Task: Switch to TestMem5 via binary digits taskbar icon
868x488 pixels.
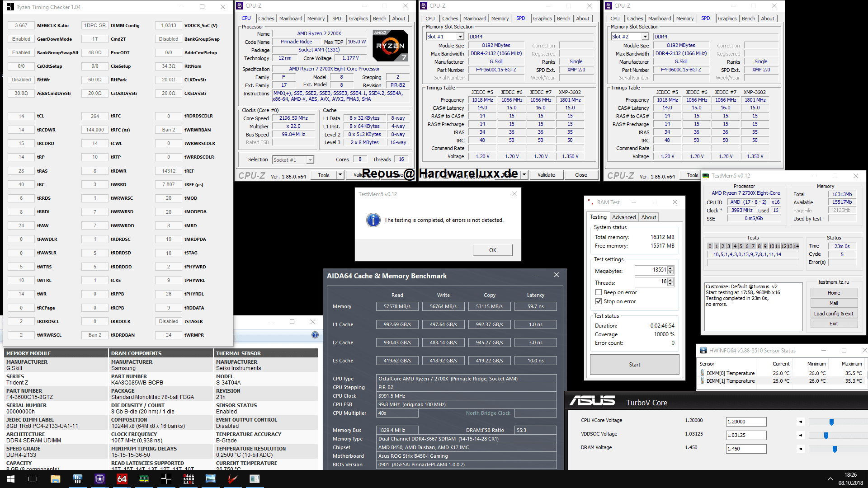Action: (x=189, y=479)
